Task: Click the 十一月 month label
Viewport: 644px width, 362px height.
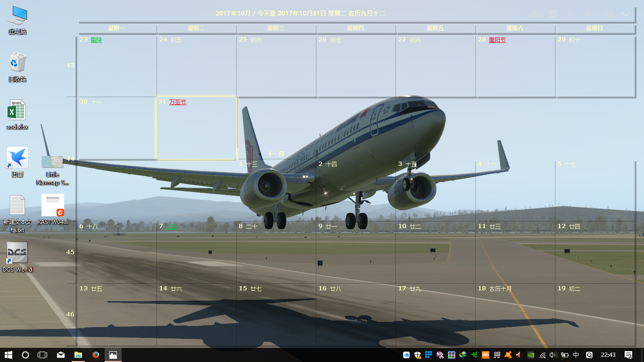Action: tap(276, 154)
